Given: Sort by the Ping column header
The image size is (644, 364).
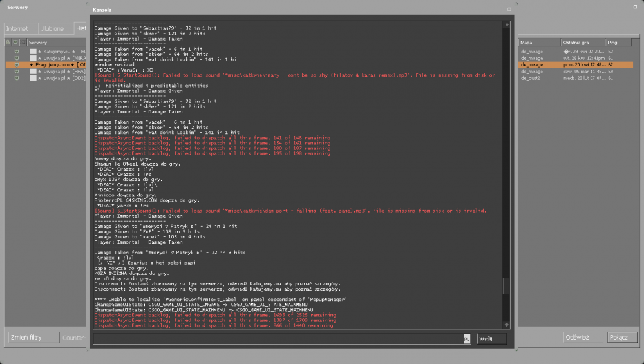Looking at the screenshot, I should [x=618, y=43].
